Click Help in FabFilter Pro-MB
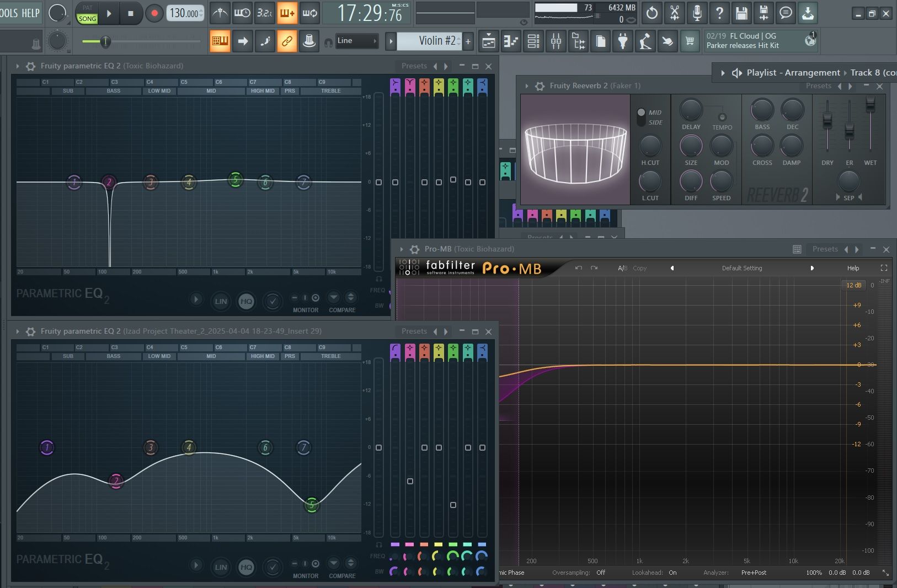 (853, 268)
